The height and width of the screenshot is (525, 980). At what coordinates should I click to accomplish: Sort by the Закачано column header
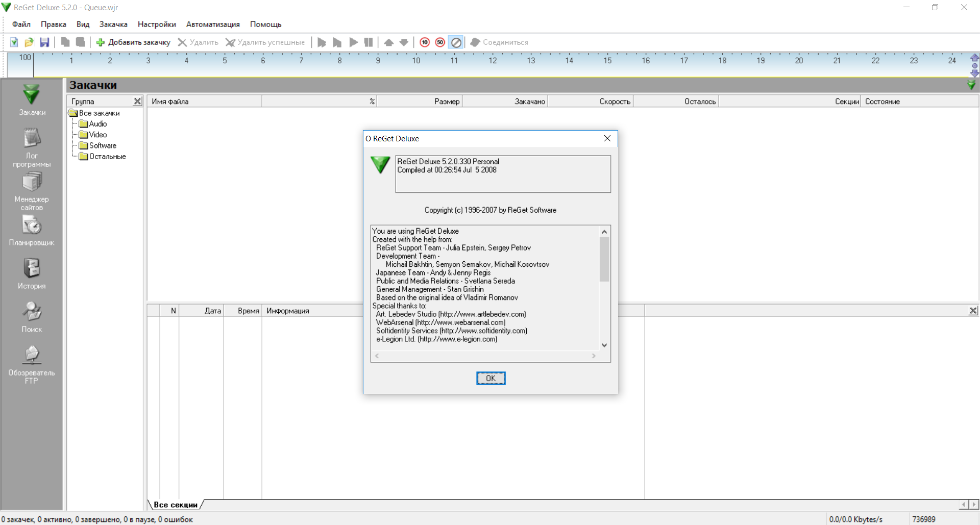505,102
